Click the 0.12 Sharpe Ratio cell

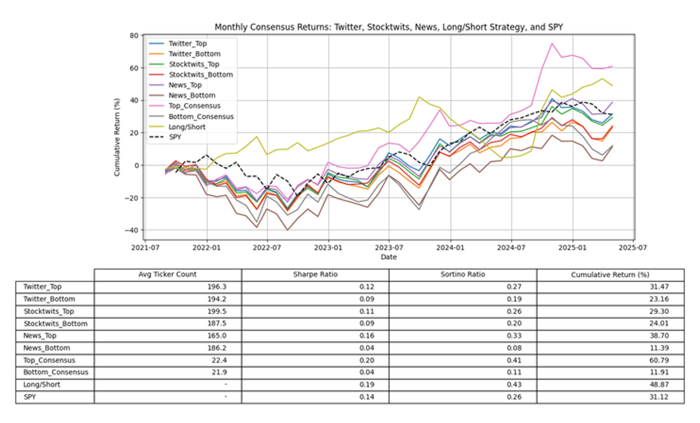click(315, 287)
